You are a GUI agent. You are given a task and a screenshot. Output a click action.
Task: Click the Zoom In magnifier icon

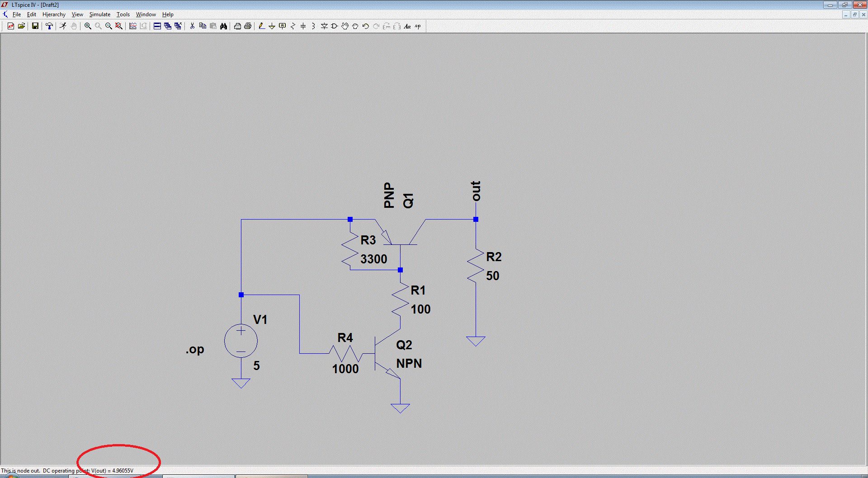tap(88, 26)
